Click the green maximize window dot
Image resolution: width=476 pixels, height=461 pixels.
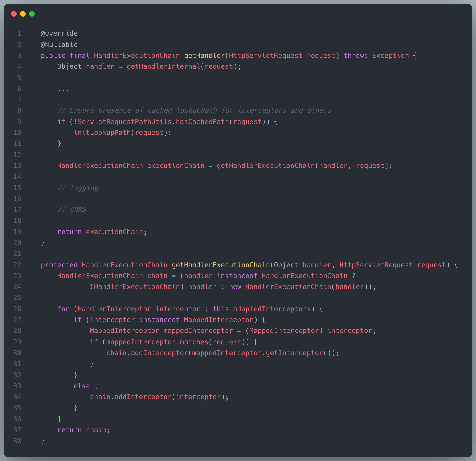pyautogui.click(x=32, y=14)
